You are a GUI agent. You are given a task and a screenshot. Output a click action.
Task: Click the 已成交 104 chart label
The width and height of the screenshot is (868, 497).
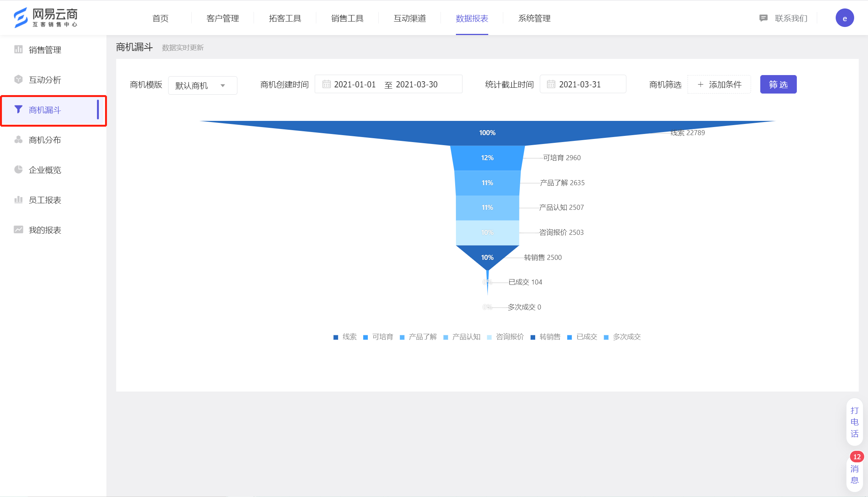[525, 282]
